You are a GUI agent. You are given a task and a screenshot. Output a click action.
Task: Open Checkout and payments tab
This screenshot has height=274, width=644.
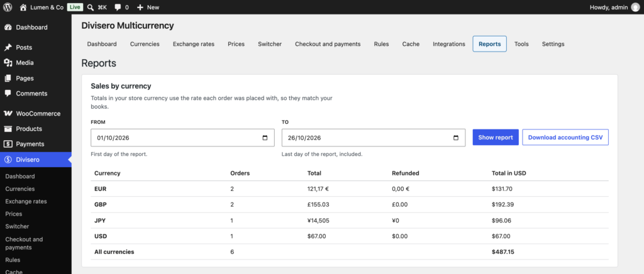pyautogui.click(x=328, y=44)
